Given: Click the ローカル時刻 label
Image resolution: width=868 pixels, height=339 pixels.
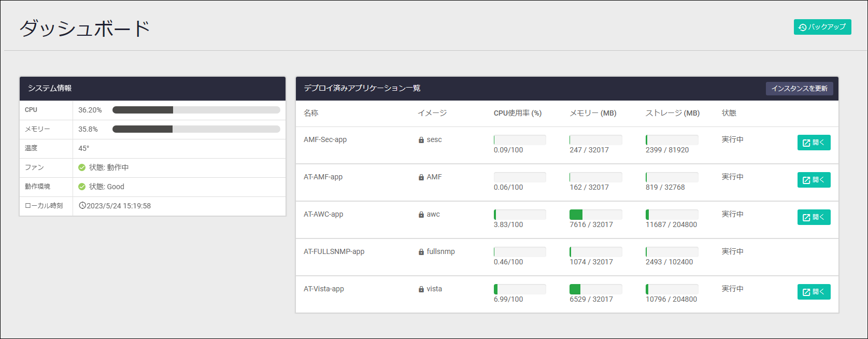Looking at the screenshot, I should click(x=44, y=206).
